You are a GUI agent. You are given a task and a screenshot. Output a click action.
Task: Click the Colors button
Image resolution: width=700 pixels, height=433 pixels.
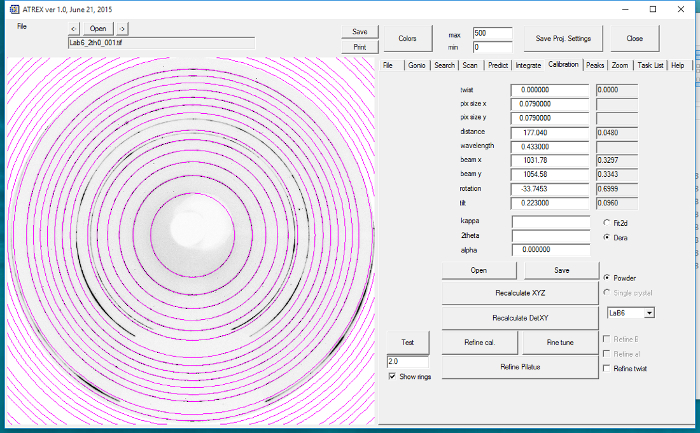point(407,39)
